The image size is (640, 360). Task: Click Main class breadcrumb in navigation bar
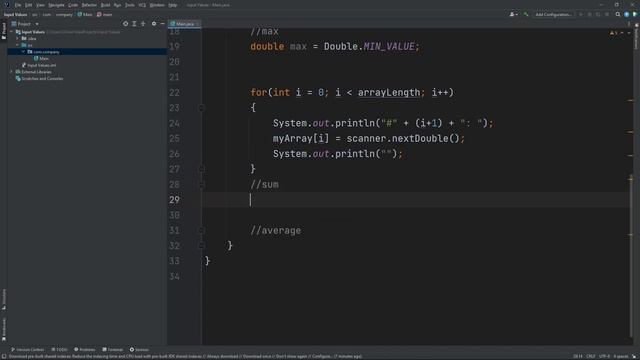[85, 15]
